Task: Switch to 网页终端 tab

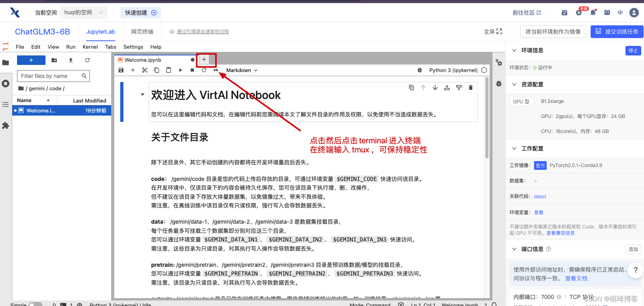Action: [142, 32]
